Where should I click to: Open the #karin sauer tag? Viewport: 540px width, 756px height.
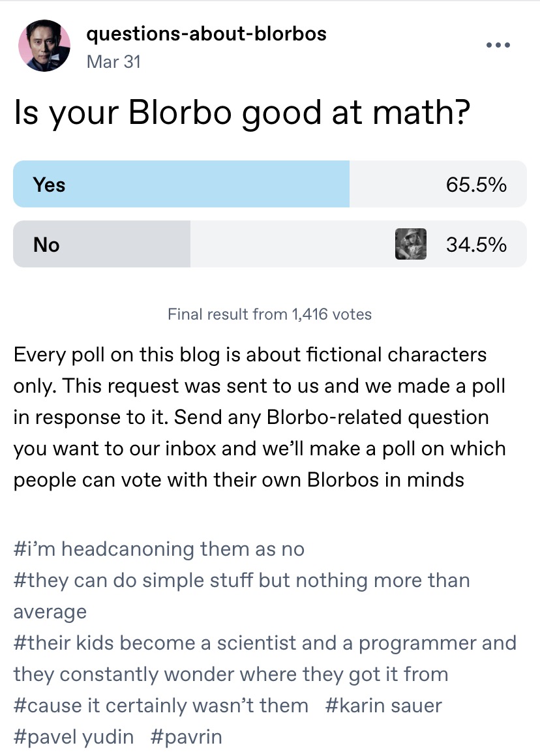pos(383,705)
